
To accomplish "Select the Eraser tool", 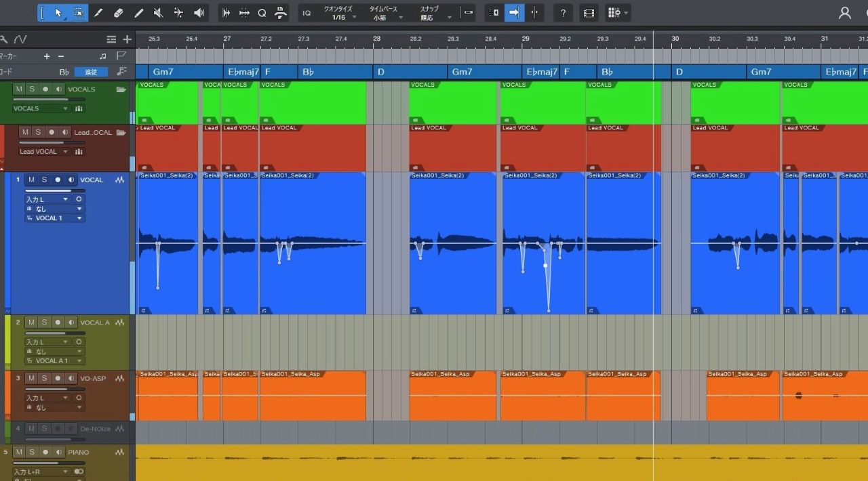I will [119, 13].
